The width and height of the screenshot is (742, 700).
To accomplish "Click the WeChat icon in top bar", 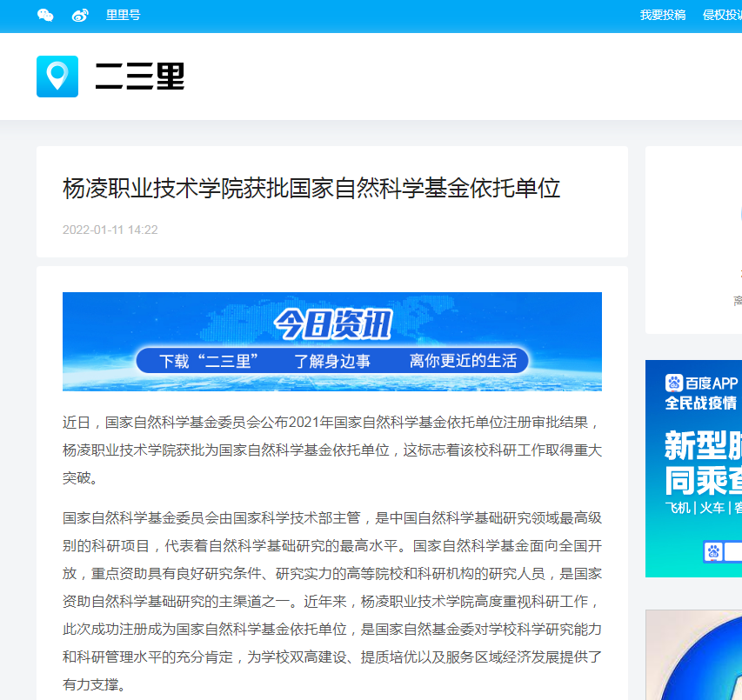I will click(45, 16).
